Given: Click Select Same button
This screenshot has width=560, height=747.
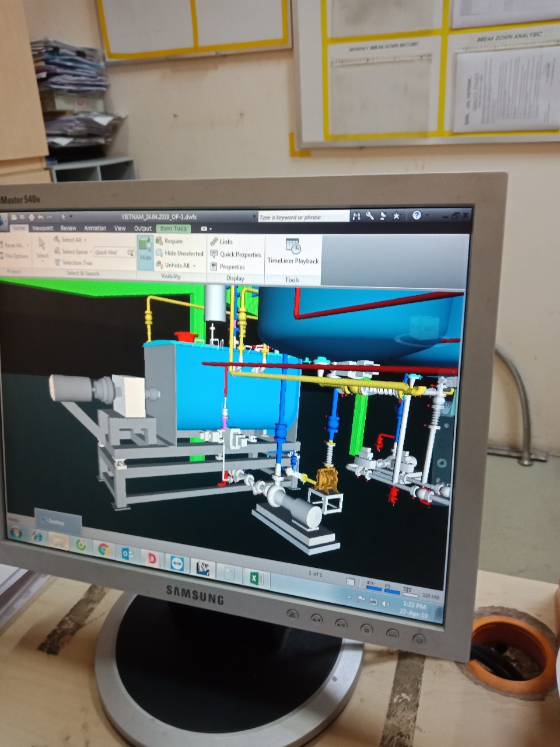Looking at the screenshot, I should [x=71, y=252].
